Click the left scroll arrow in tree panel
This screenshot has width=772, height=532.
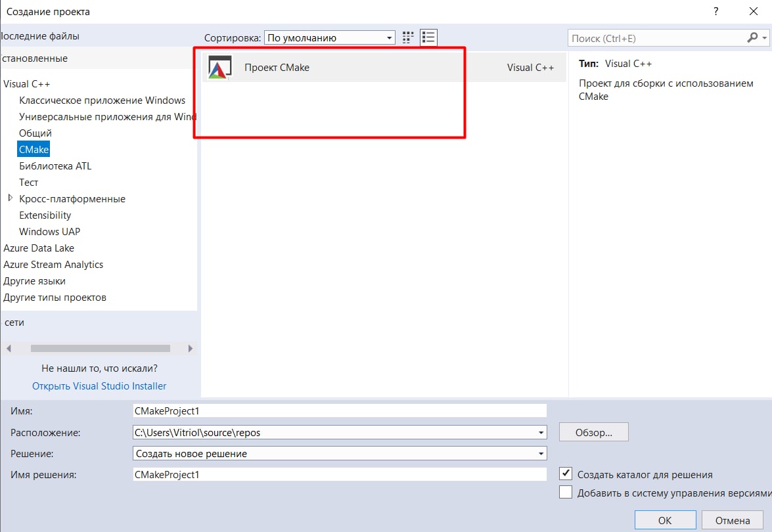[9, 349]
